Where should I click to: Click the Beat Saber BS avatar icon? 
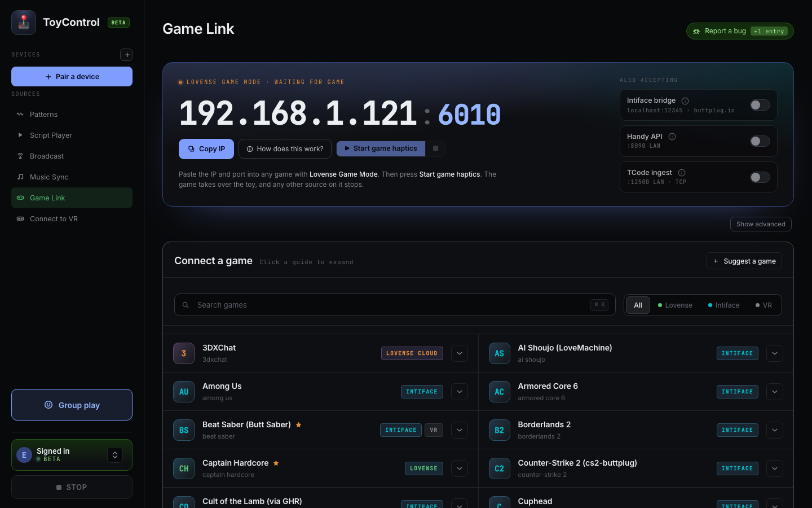pyautogui.click(x=184, y=430)
